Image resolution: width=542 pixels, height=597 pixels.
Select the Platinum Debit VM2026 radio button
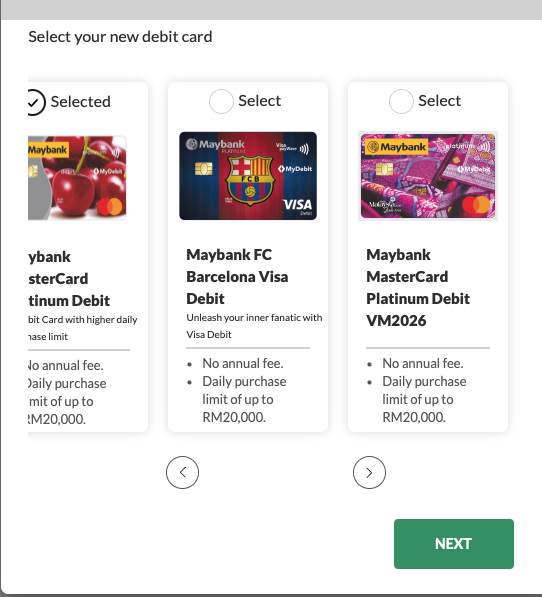401,101
